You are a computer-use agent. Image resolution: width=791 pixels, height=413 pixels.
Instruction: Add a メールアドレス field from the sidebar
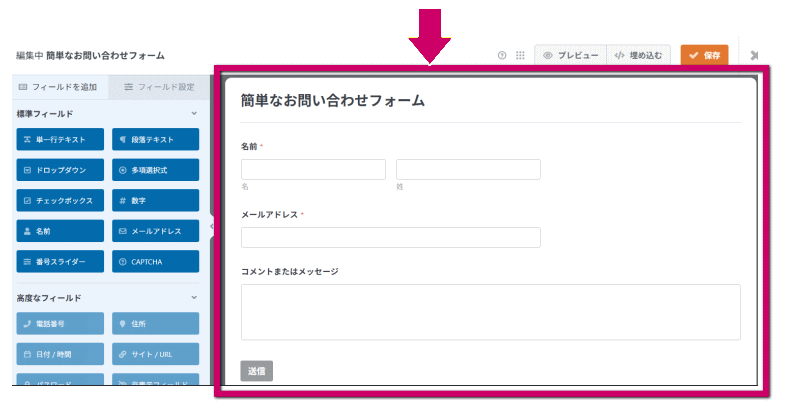click(x=155, y=231)
